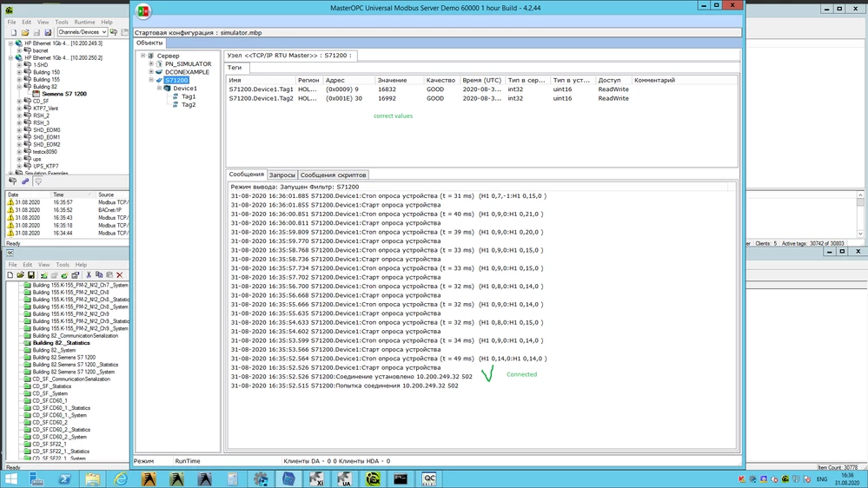Click the chain link icon under the device tree
The width and height of the screenshot is (868, 488).
25,181
